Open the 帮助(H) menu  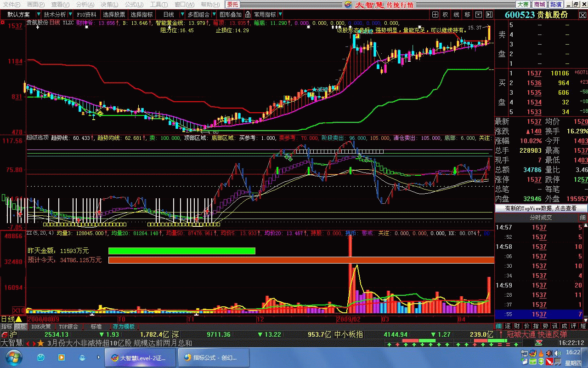[210, 5]
